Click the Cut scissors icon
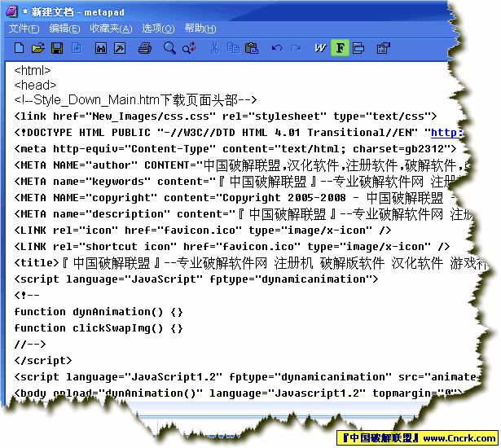Screen dimensions: 501x448 (214, 48)
